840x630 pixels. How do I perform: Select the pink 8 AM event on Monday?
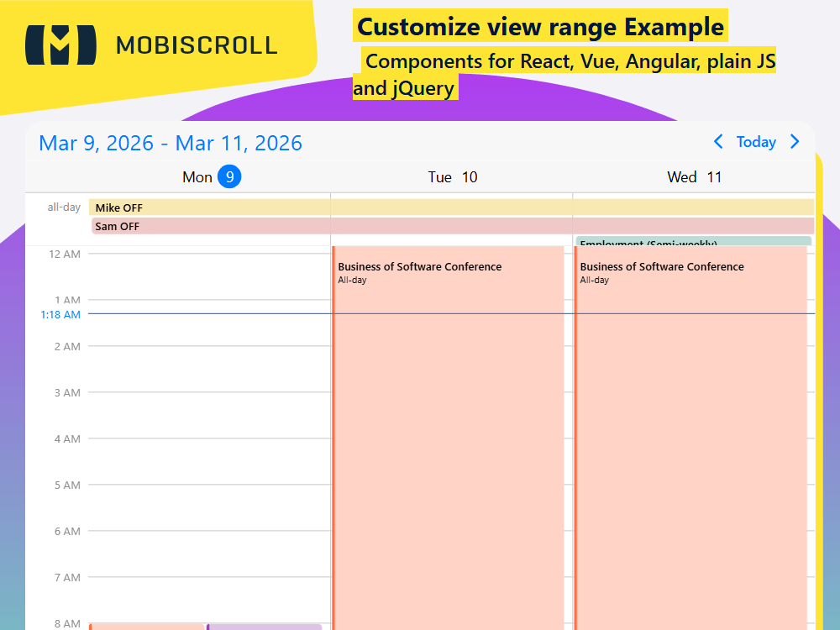coord(147,627)
